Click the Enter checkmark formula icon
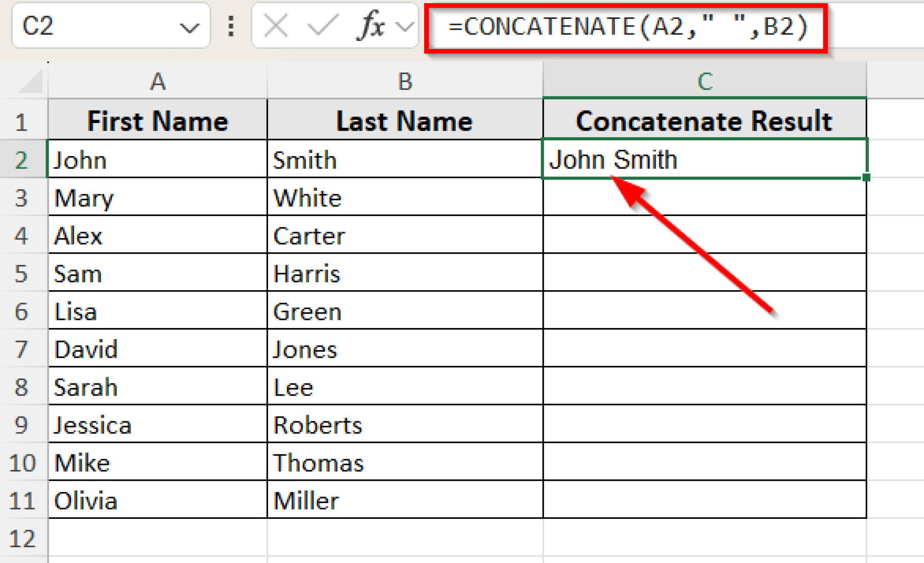Screen dimensions: 924x563 click(322, 26)
